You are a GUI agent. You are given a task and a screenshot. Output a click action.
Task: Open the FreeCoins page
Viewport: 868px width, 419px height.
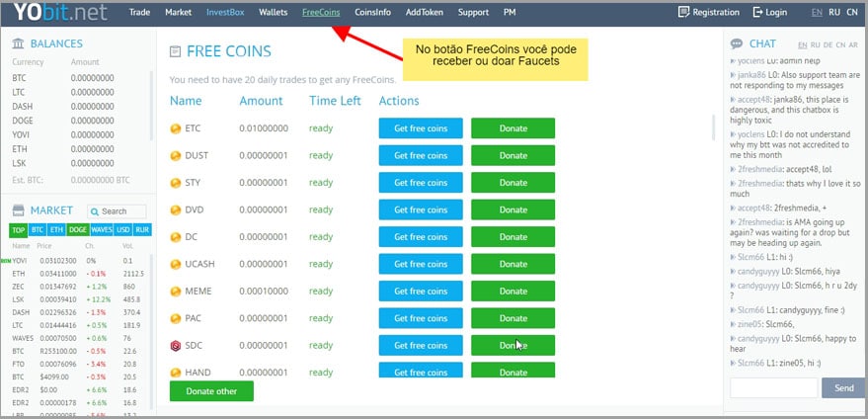click(321, 12)
